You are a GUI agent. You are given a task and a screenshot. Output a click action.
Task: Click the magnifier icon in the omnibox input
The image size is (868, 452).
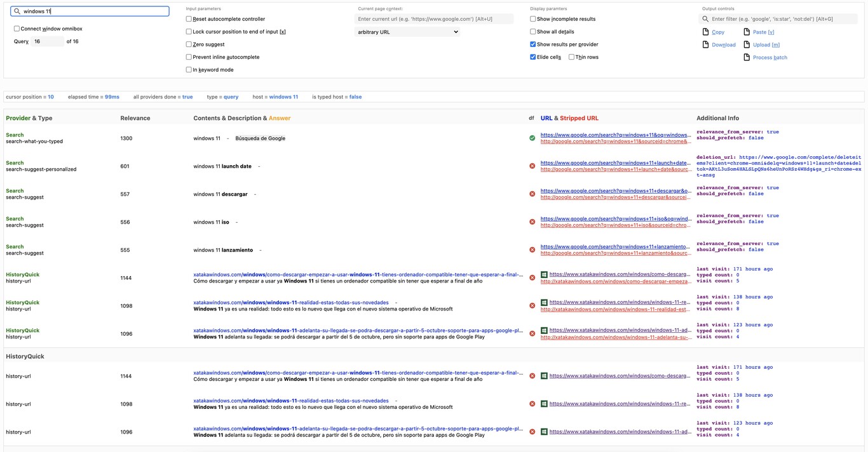point(17,11)
